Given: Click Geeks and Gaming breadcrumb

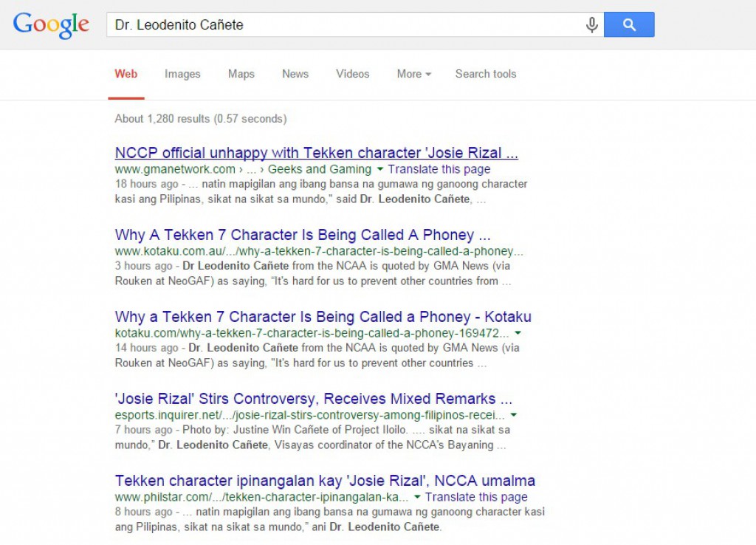Looking at the screenshot, I should click(319, 169).
